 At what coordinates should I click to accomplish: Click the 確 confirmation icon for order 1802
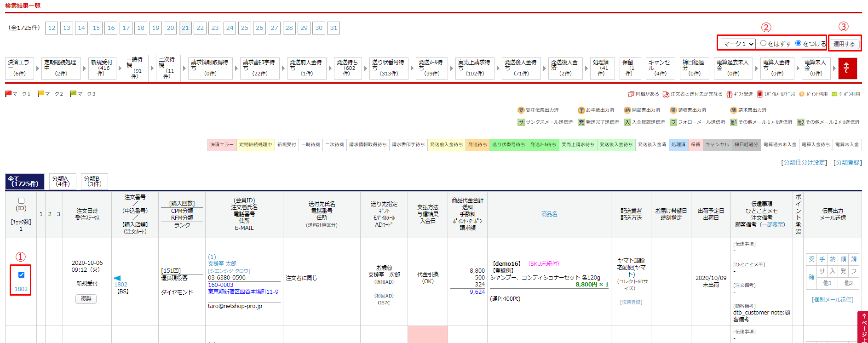(x=811, y=277)
